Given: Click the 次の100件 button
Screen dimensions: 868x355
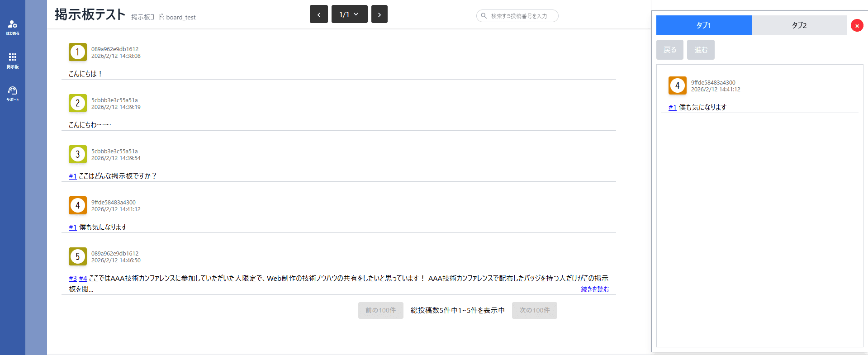Looking at the screenshot, I should coord(534,310).
